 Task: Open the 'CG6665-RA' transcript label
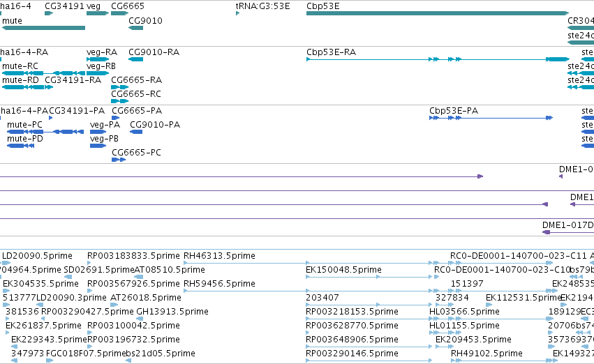tap(136, 80)
